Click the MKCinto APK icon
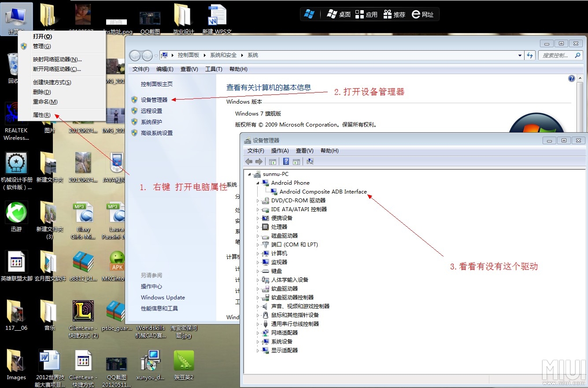This screenshot has width=588, height=388. click(x=116, y=261)
